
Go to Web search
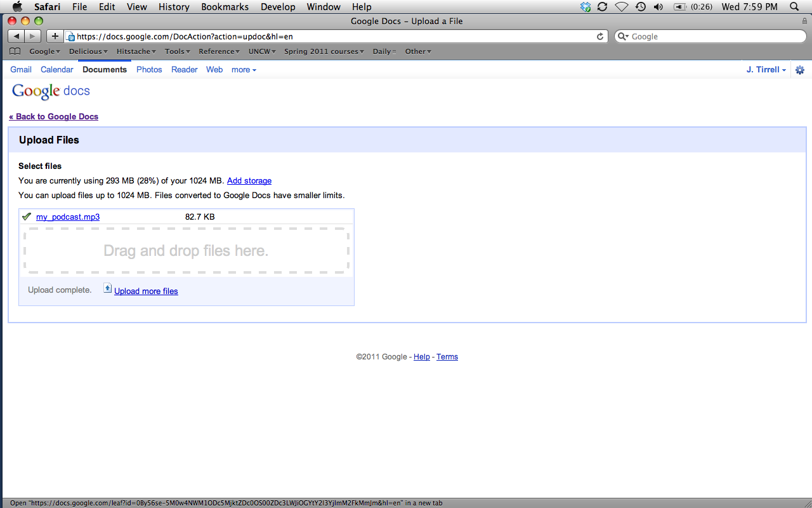click(x=214, y=69)
